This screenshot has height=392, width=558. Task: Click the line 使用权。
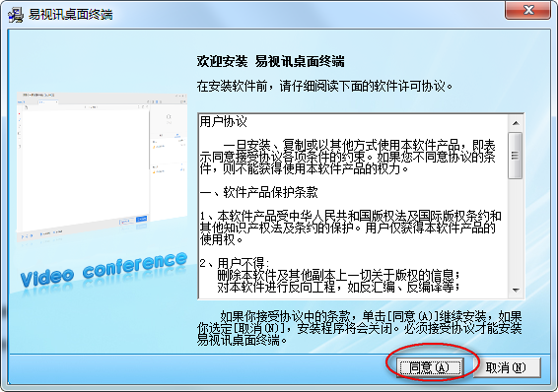coord(222,240)
